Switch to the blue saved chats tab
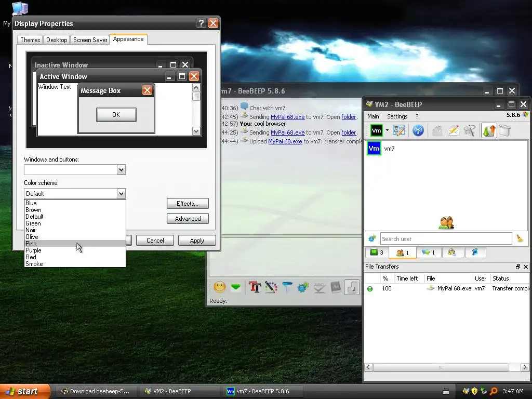 [475, 252]
